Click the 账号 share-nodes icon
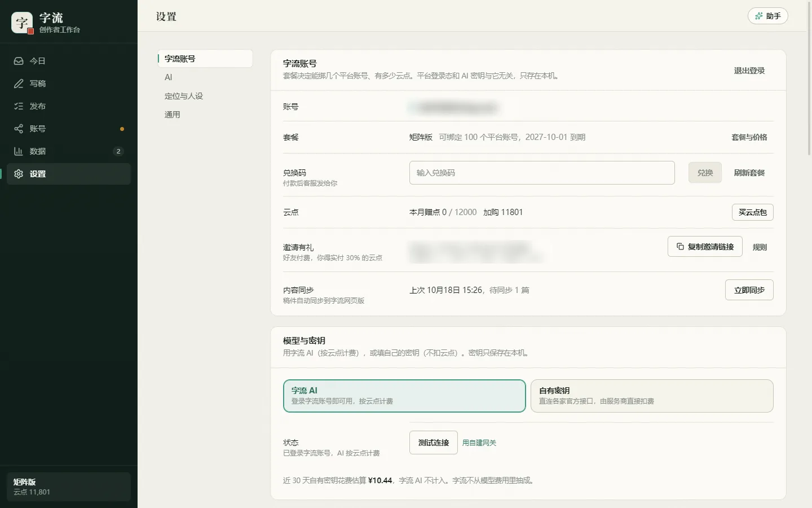The height and width of the screenshot is (508, 812). (x=19, y=129)
